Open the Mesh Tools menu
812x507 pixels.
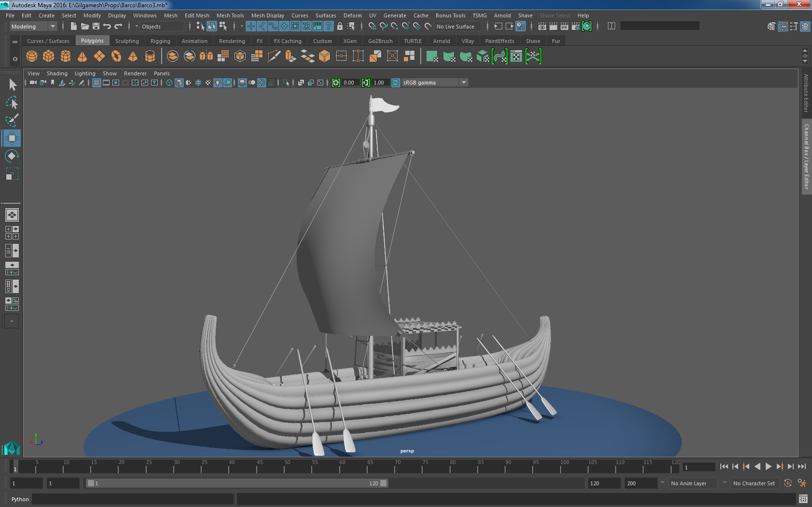230,15
